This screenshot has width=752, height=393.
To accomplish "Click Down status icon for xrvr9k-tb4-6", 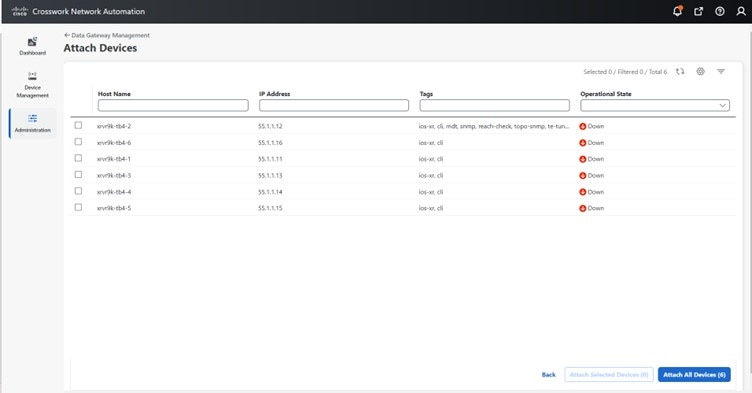I will point(583,143).
